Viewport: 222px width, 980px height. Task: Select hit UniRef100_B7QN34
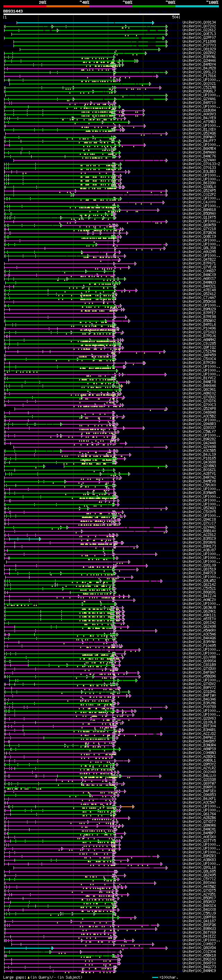199,233
